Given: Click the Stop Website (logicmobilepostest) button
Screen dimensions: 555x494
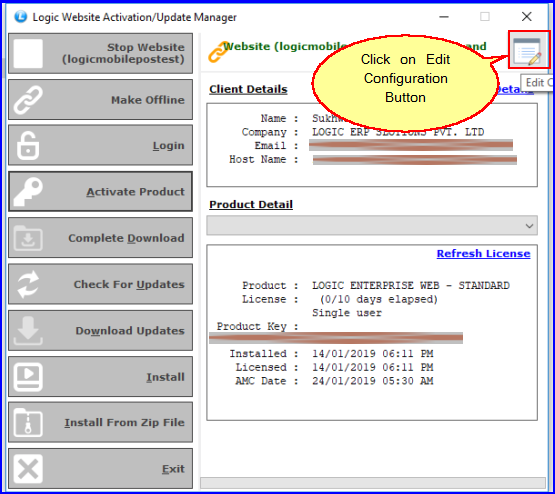Looking at the screenshot, I should point(101,53).
